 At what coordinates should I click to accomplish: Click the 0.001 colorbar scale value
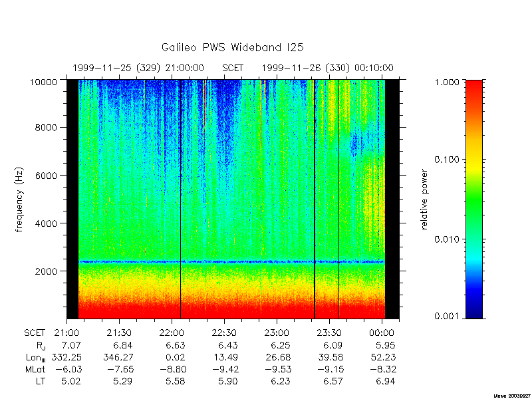(x=447, y=317)
